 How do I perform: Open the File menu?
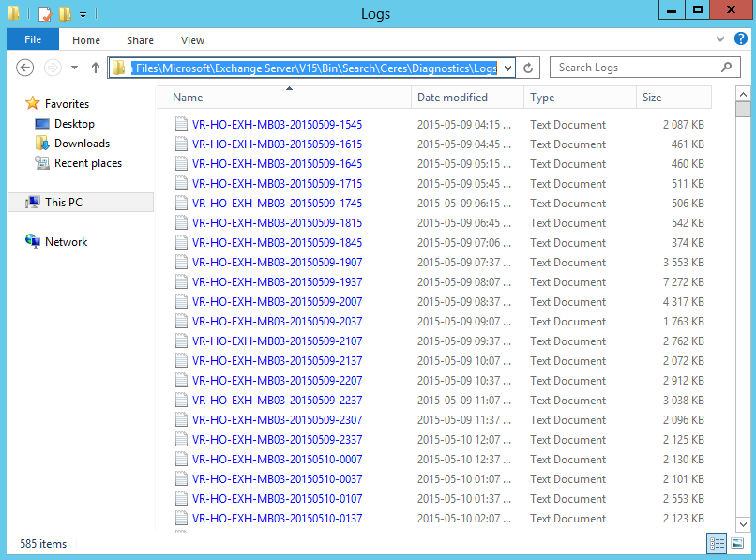coord(33,39)
